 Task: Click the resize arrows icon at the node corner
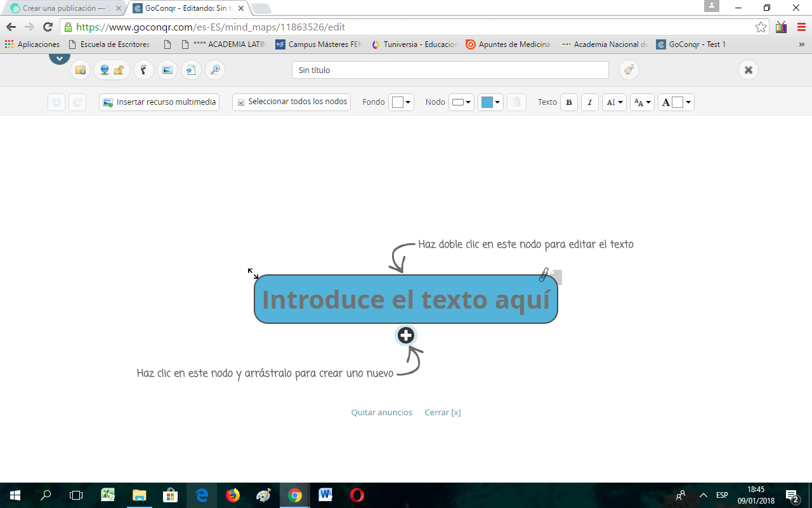[x=253, y=274]
